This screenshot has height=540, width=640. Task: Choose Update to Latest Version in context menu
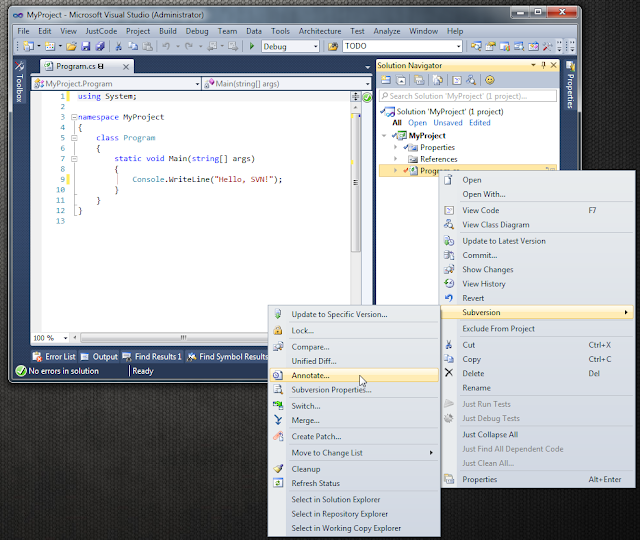[538, 241]
